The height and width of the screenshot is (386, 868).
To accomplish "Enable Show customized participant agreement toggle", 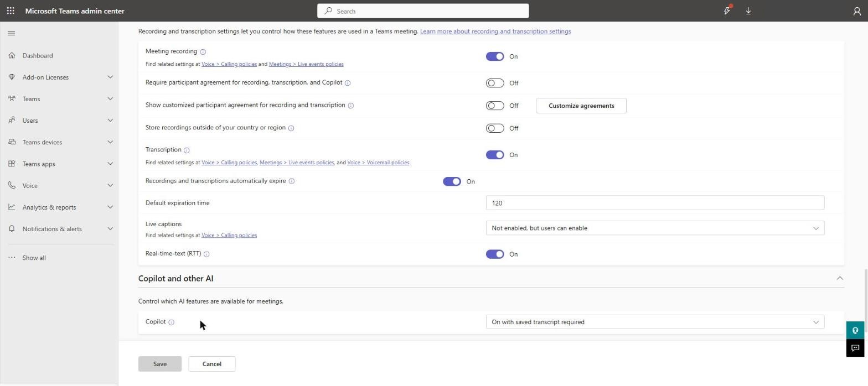I will click(495, 106).
